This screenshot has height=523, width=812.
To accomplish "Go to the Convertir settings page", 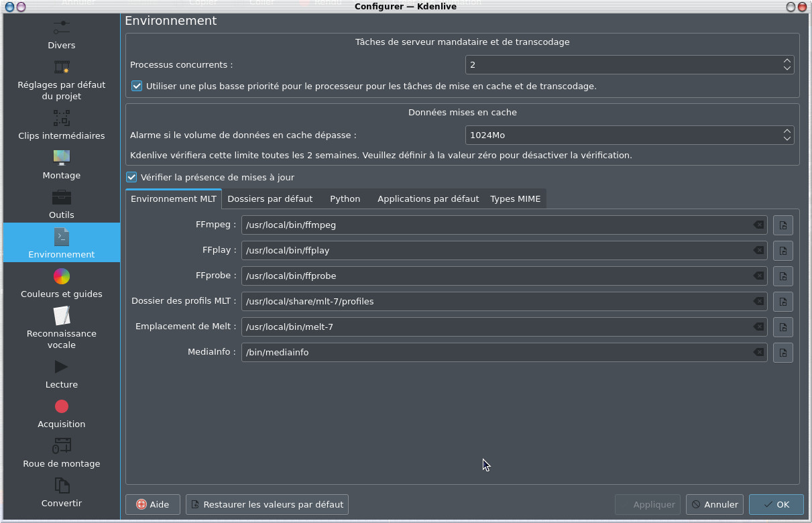I will pos(62,493).
